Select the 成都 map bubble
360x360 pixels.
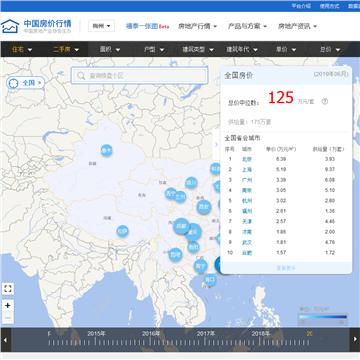pos(181,226)
